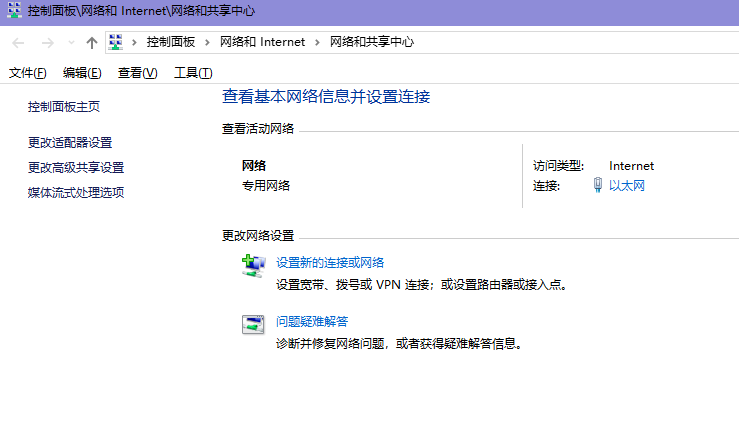
Task: Click the troubleshooting icon
Action: [x=253, y=324]
